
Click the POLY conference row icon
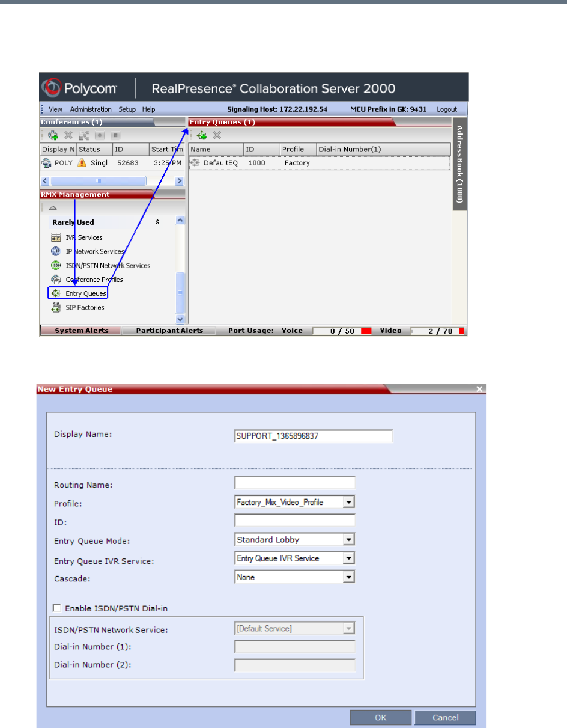(x=47, y=163)
